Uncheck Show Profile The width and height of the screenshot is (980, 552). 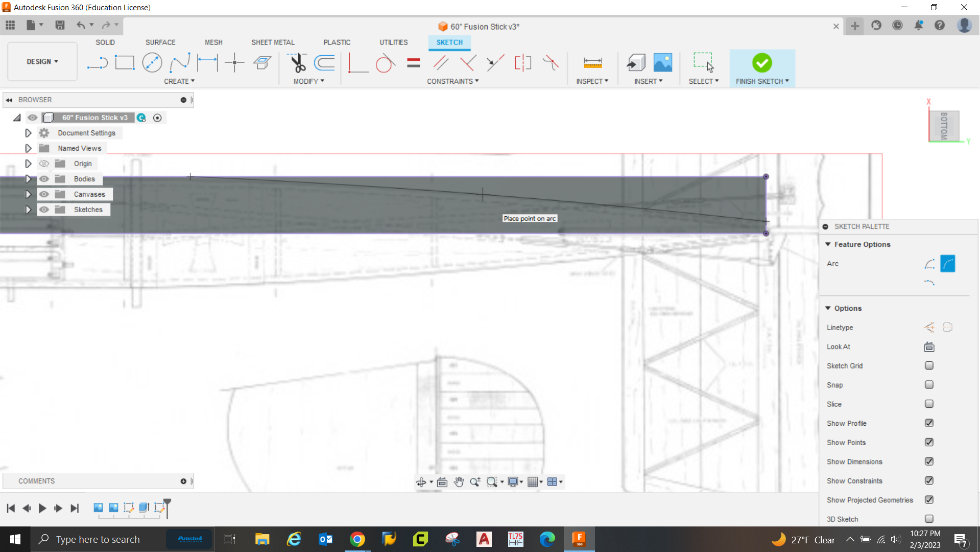(x=929, y=423)
